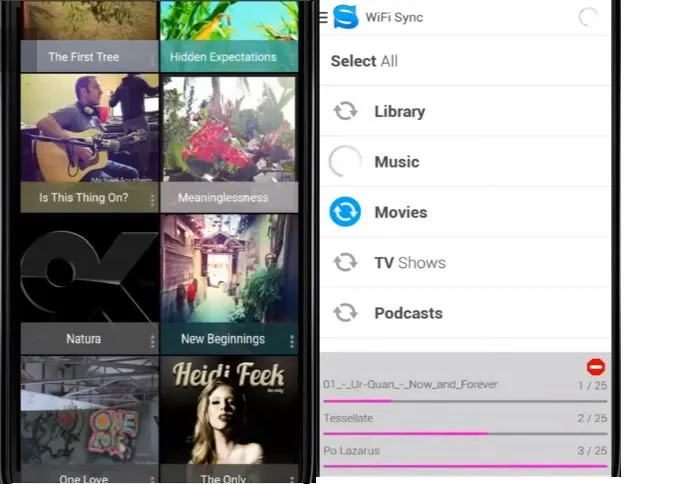Click the WiFi Sync header title
The height and width of the screenshot is (484, 700).
click(394, 17)
